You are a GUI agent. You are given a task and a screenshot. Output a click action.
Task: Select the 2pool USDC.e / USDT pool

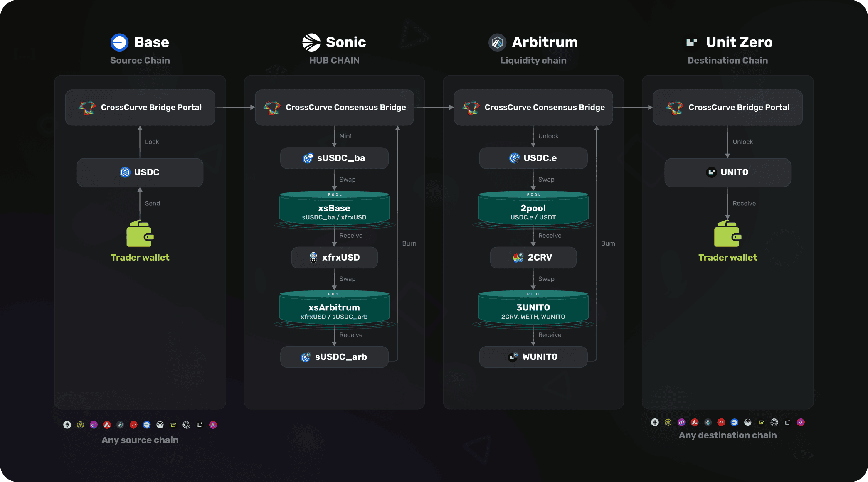[533, 210]
